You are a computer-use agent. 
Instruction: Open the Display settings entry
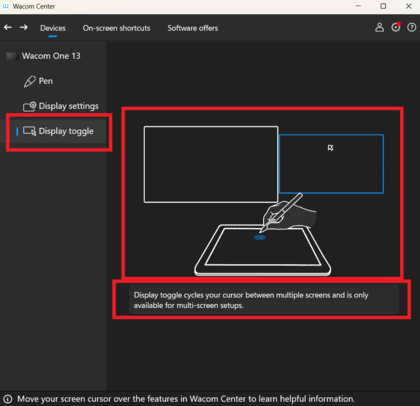click(x=69, y=106)
